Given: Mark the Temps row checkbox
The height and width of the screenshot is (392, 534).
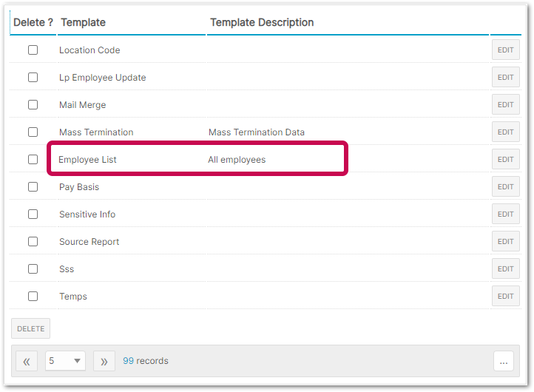Looking at the screenshot, I should click(33, 297).
